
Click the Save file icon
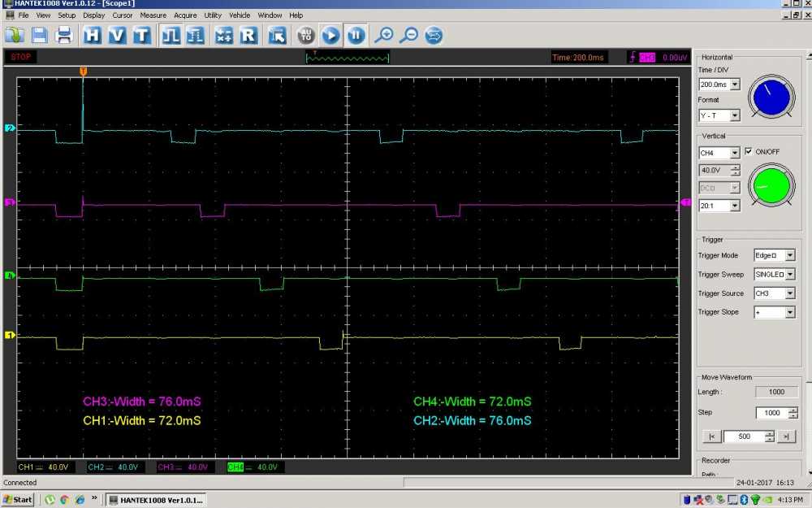[39, 35]
